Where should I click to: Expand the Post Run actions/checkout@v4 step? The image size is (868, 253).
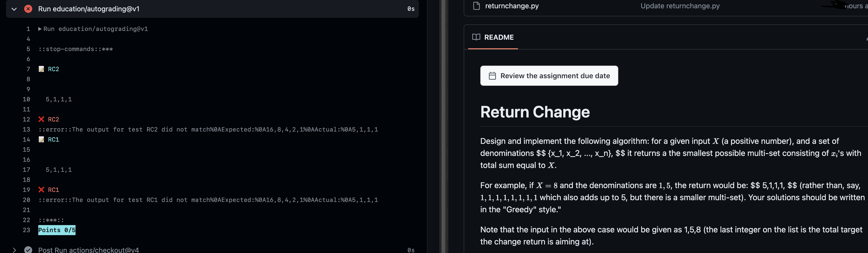pyautogui.click(x=14, y=250)
